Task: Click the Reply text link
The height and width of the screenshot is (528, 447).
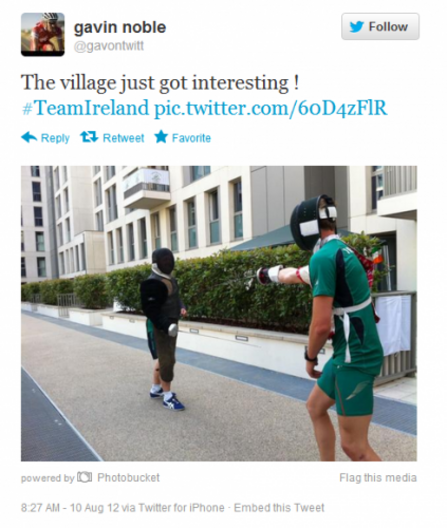Action: (x=55, y=138)
